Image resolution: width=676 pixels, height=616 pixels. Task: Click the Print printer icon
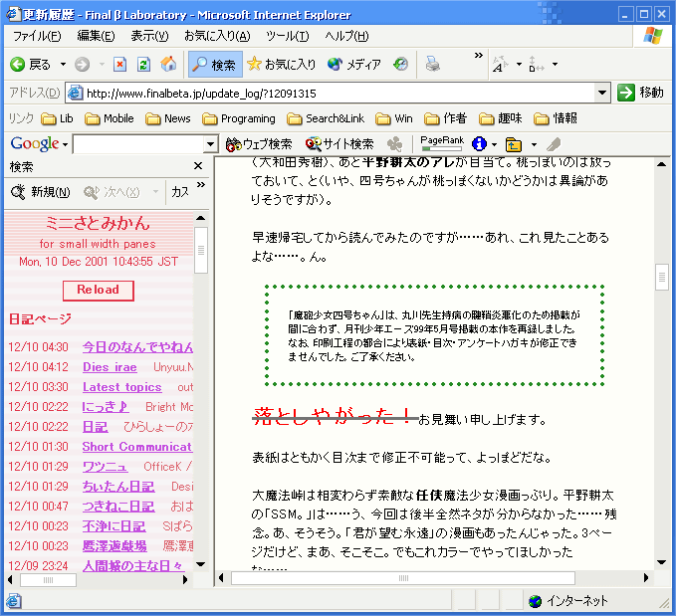(x=432, y=65)
